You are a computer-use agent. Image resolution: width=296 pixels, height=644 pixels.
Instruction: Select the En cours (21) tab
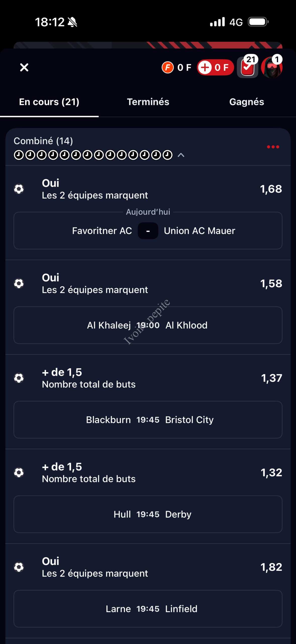(49, 102)
